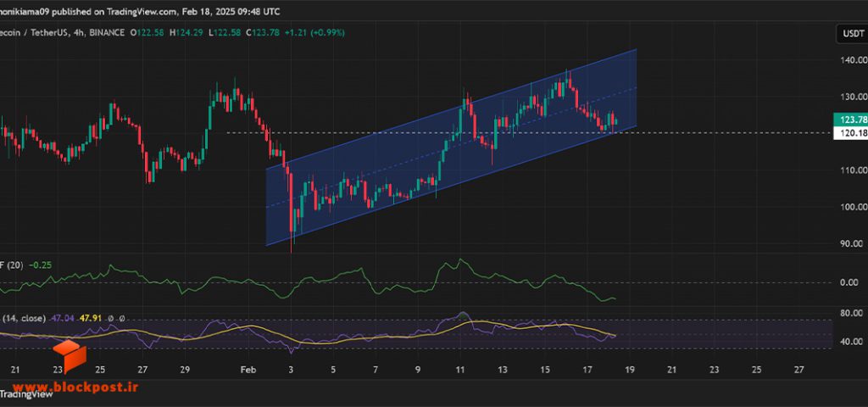868x407 pixels.
Task: Click the 17 date label on the time axis
Action: coord(587,370)
